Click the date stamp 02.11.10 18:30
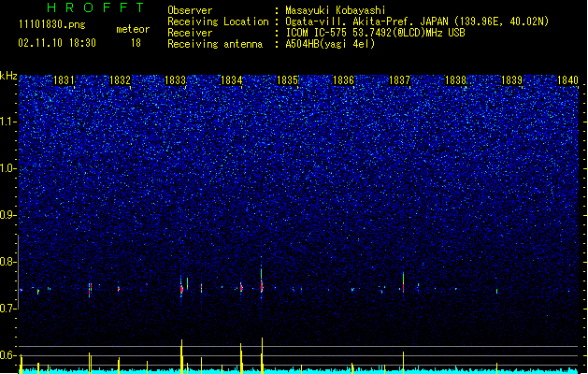Image resolution: width=588 pixels, height=374 pixels. click(57, 43)
